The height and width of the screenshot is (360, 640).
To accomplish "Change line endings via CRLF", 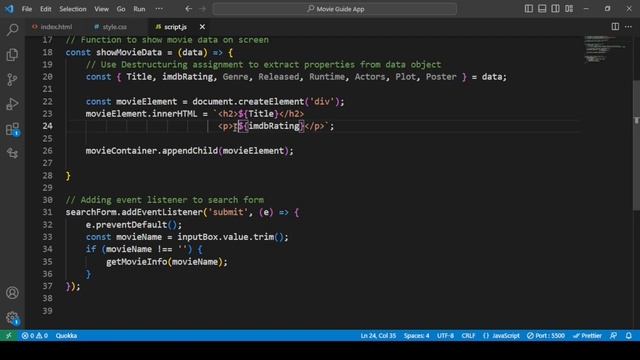I will pos(468,336).
